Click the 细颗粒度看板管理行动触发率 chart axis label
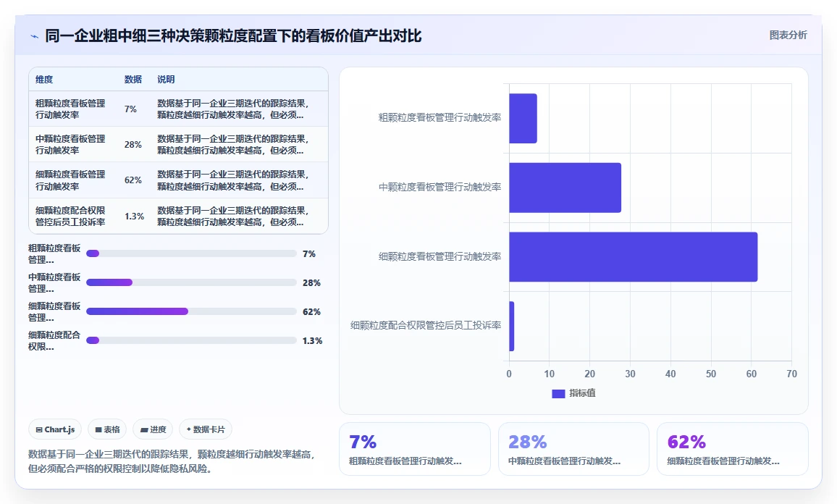This screenshot has width=837, height=504. click(x=439, y=256)
